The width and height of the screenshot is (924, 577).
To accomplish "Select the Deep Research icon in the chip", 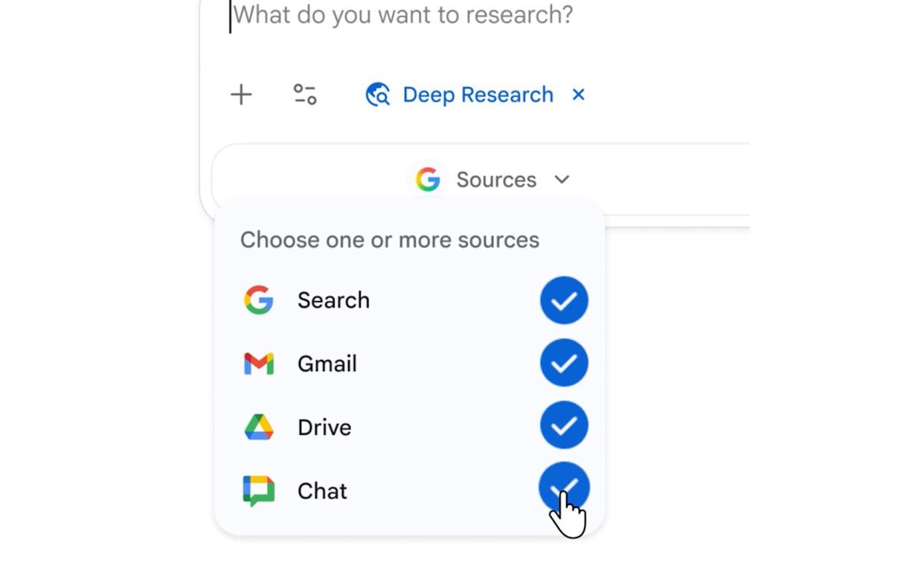I will [377, 94].
